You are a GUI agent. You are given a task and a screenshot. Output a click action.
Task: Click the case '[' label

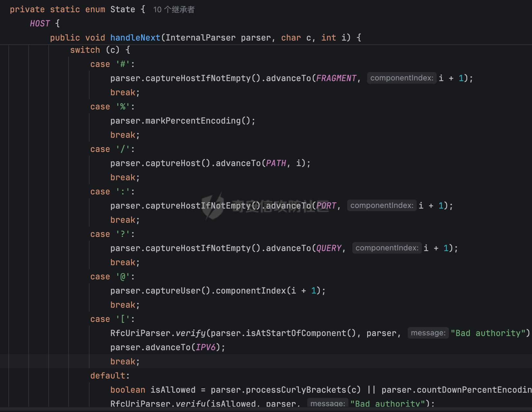tap(112, 319)
